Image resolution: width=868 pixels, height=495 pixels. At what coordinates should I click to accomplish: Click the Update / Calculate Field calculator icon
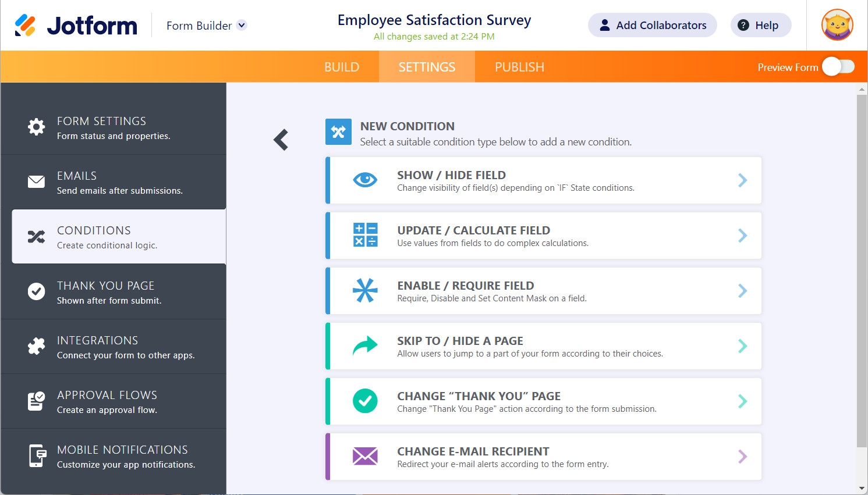point(365,235)
